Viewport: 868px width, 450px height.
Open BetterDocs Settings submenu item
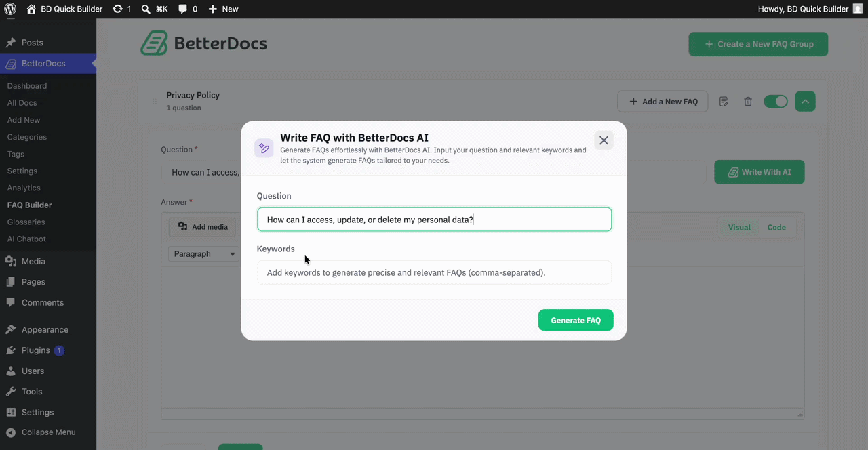tap(22, 171)
